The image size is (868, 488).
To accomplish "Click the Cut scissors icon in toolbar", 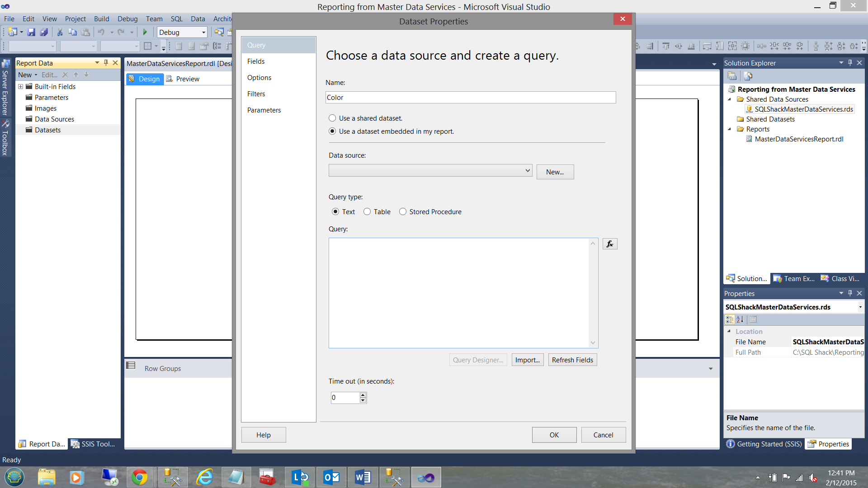I will 59,32.
